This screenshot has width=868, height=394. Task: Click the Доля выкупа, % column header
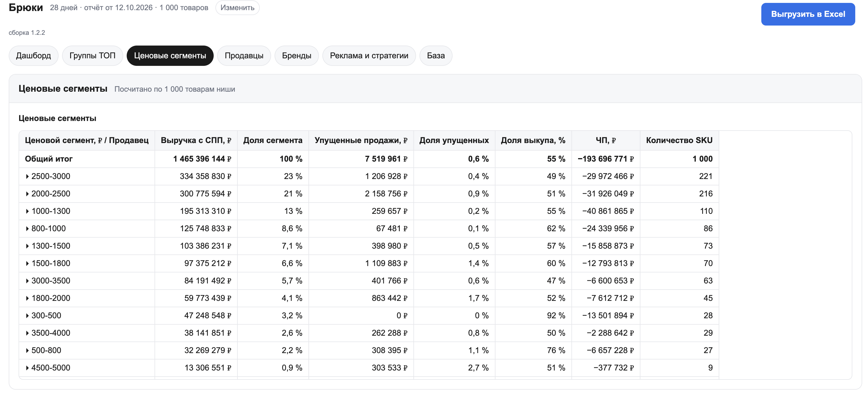(x=533, y=140)
